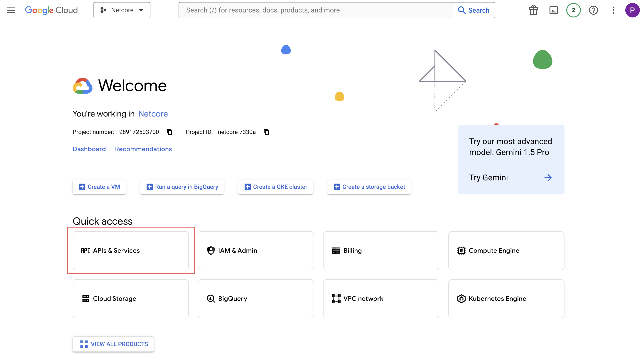Open the Recommendations link

(143, 149)
